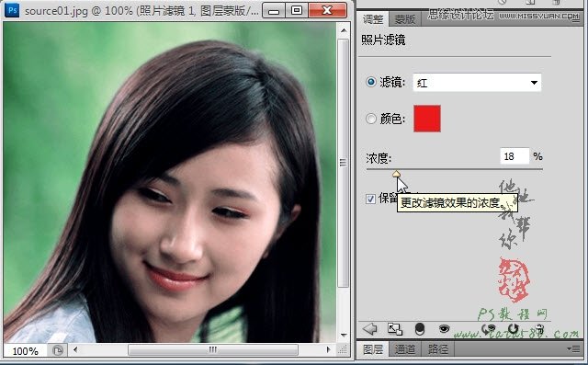The width and height of the screenshot is (588, 365).
Task: Click the 浓度 slider handle
Action: pos(396,174)
